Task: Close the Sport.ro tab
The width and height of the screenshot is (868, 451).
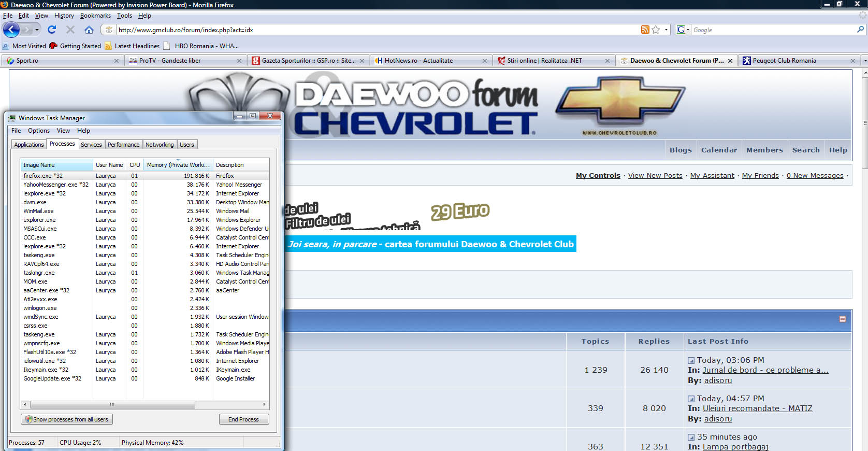Action: click(117, 61)
